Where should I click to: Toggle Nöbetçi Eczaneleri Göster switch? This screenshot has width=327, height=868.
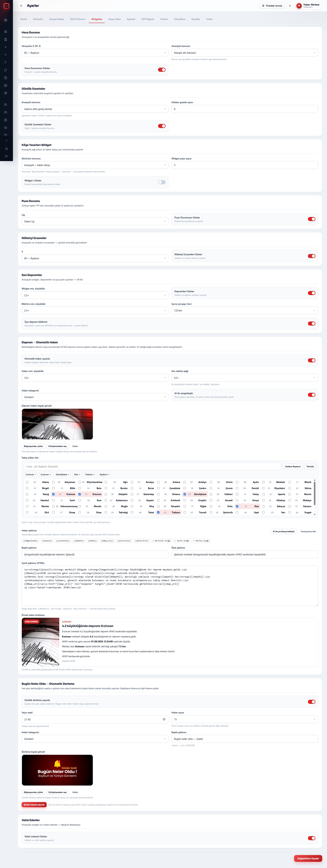coord(312,256)
